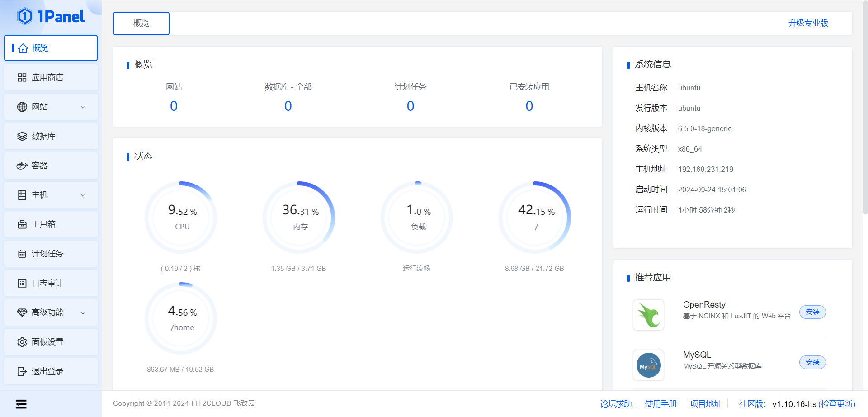Click 检查更新 (check update) in footer

pyautogui.click(x=837, y=404)
